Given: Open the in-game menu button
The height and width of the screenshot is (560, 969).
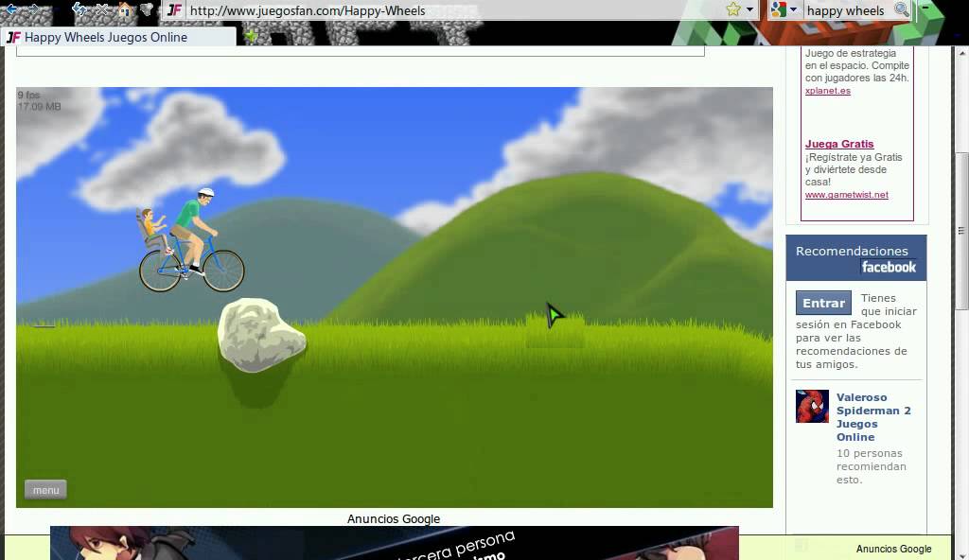Looking at the screenshot, I should pos(45,490).
